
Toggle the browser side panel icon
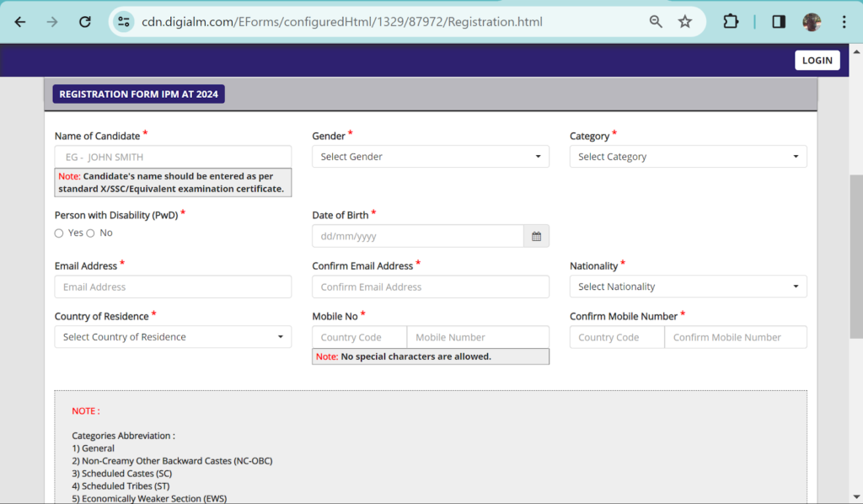point(779,22)
